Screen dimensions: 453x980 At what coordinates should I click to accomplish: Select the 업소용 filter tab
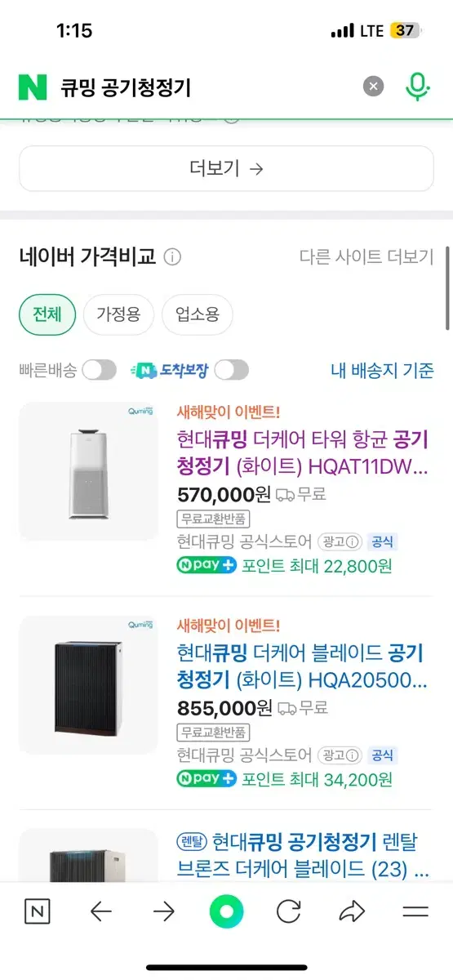197,314
